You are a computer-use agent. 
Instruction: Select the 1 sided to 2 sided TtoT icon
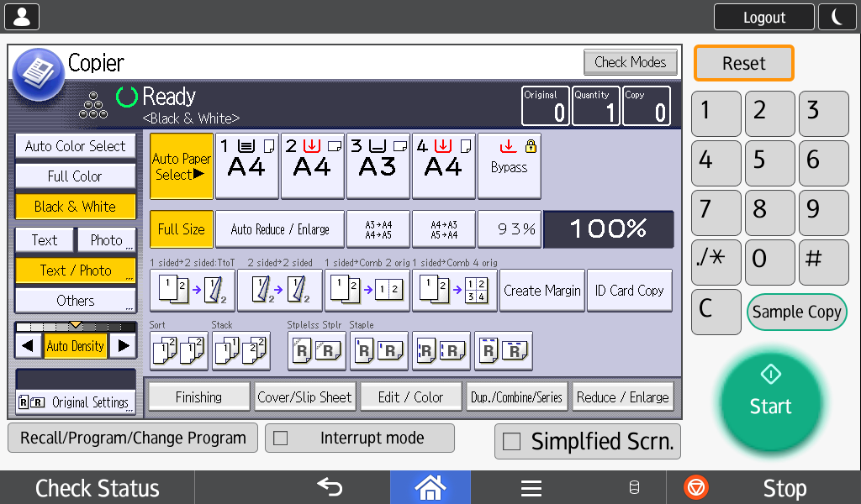tap(193, 291)
